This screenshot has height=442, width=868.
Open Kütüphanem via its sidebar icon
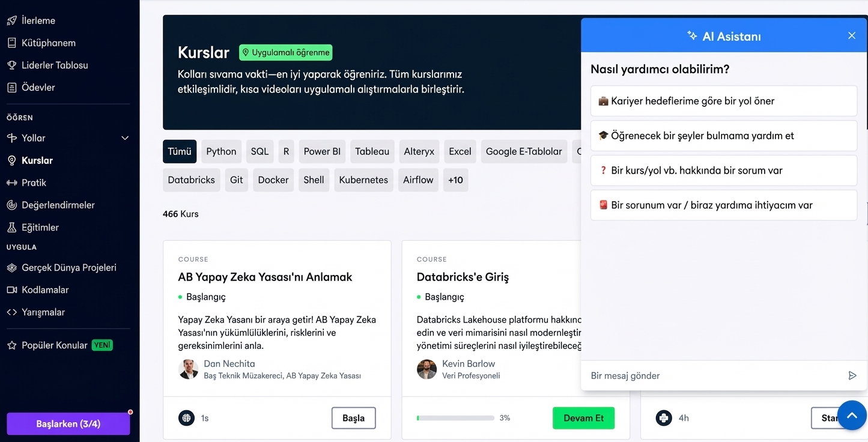pyautogui.click(x=11, y=43)
